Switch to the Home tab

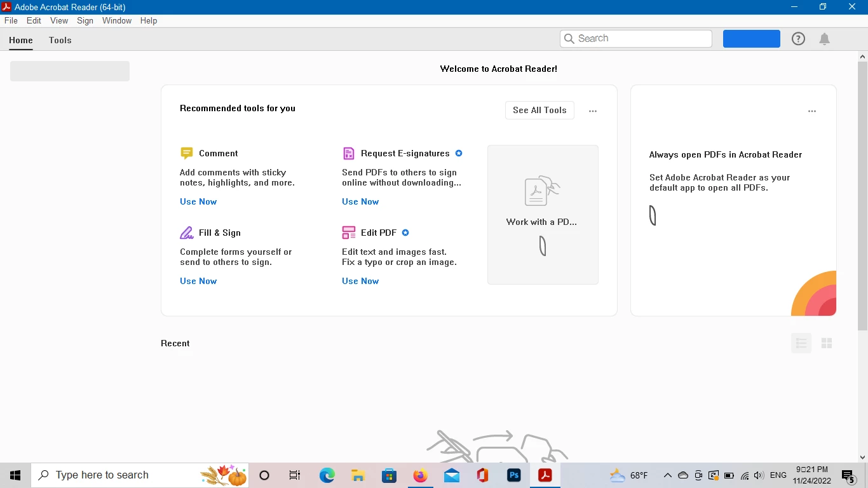tap(21, 40)
